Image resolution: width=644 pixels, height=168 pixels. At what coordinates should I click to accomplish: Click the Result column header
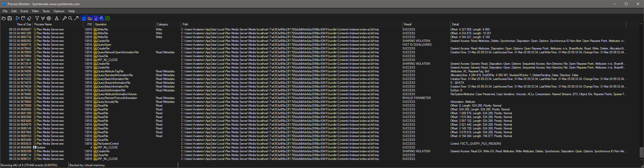click(426, 24)
